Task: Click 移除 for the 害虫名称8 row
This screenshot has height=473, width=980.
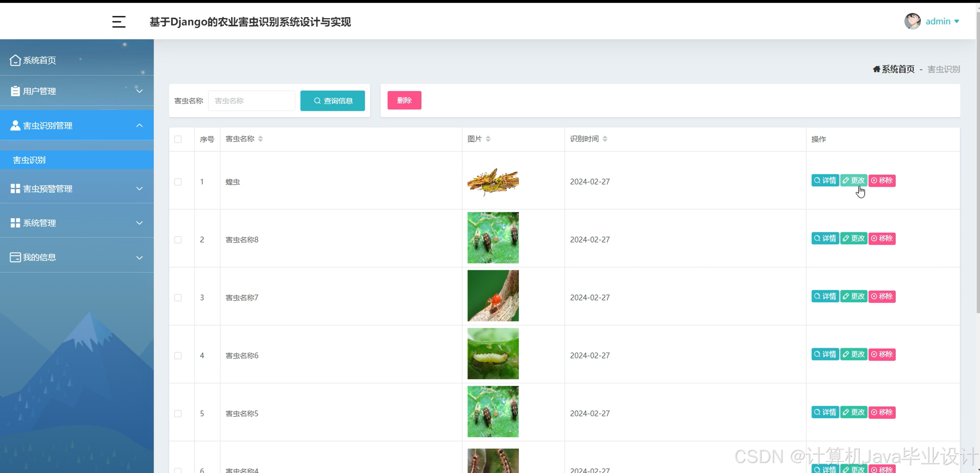Action: [882, 238]
